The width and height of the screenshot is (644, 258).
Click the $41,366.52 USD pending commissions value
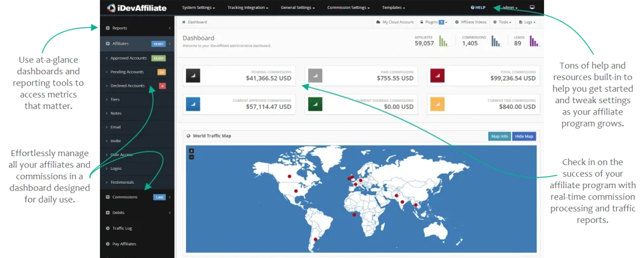pos(269,78)
